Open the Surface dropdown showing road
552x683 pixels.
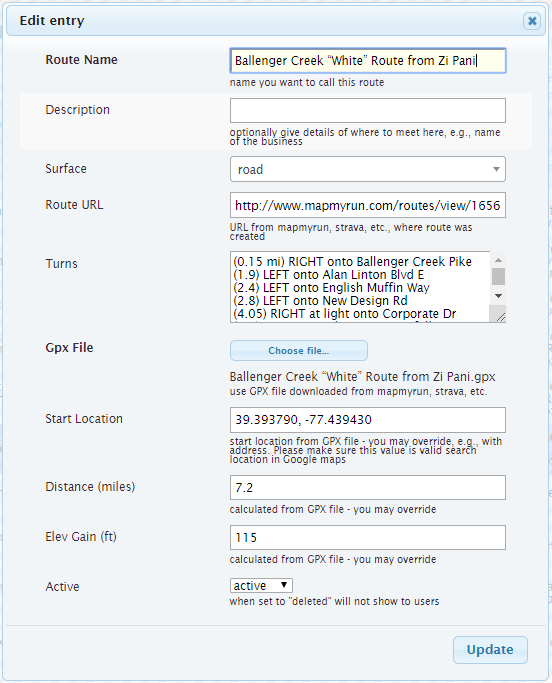368,169
